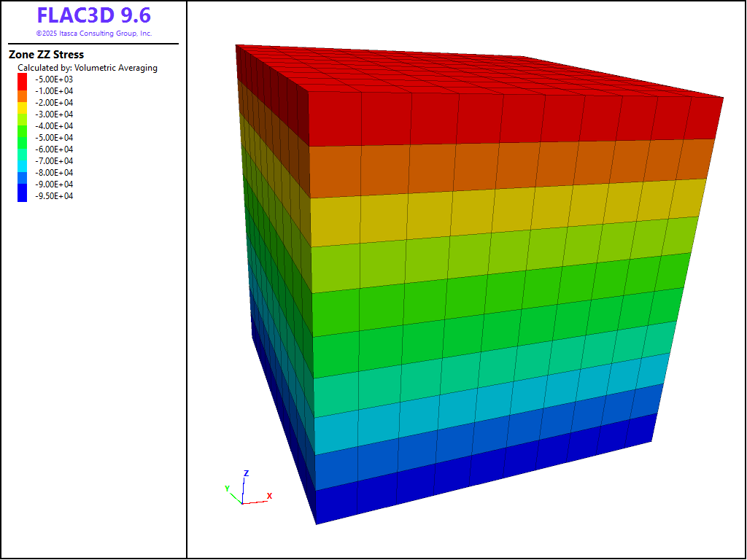Click the red X axis label
Screen dimensions: 747x560
click(269, 496)
